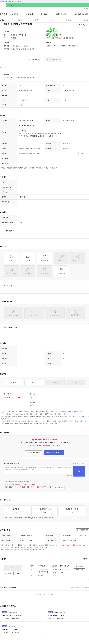
Task: Click 개인정보보호법 상세 보기 button
Action: point(33,453)
